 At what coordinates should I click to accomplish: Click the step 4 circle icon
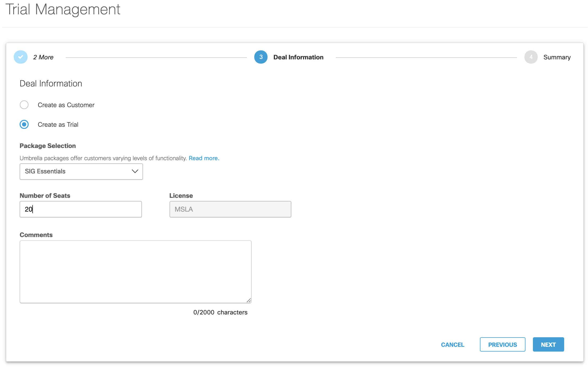tap(531, 57)
